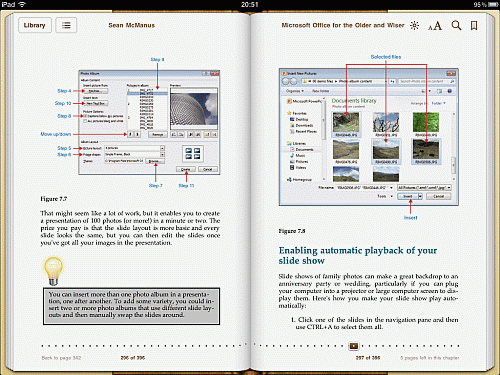Viewport: 500px width, 375px height.
Task: Tap the right-hand page count '297 of 396'
Action: [x=368, y=358]
